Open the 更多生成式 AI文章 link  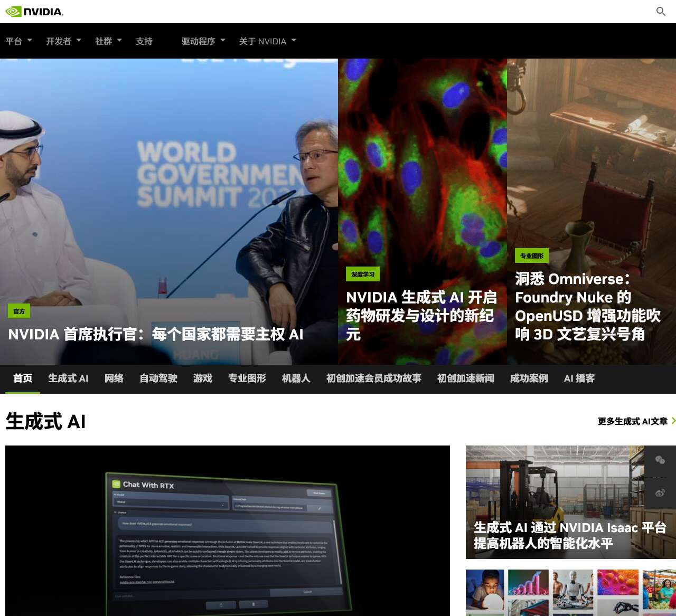[633, 421]
